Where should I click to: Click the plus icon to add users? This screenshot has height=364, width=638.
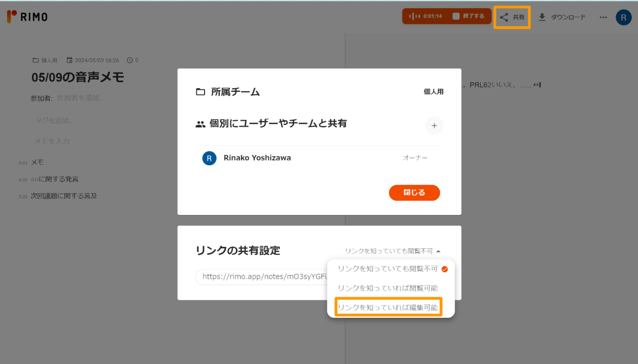pos(434,126)
